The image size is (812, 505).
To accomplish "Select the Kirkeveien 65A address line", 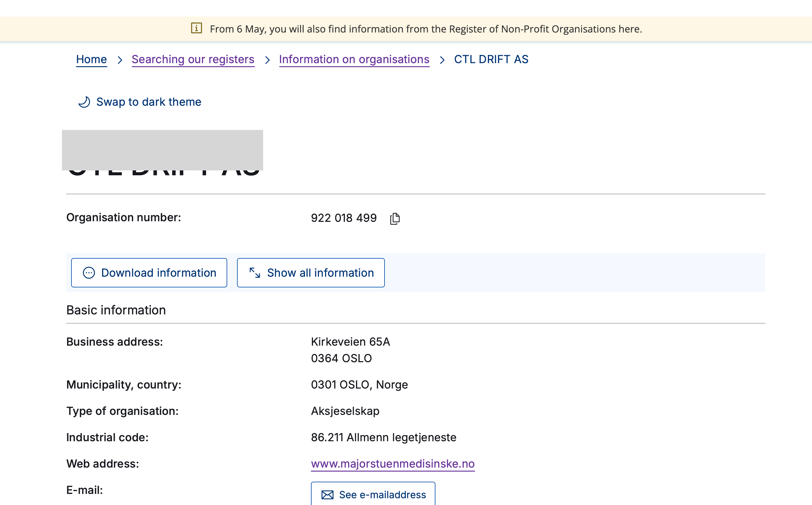I will [x=351, y=342].
